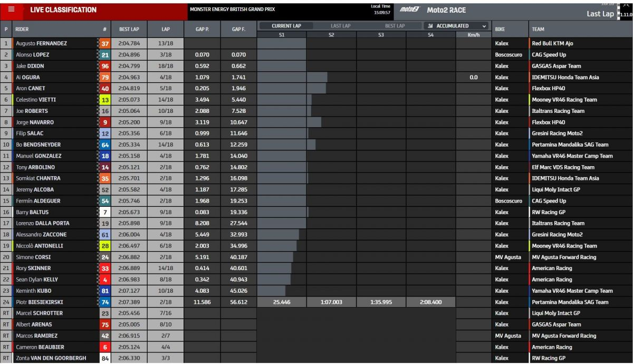Click the Moto2 RACE session label
Image resolution: width=633 pixels, height=364 pixels.
[x=446, y=10]
